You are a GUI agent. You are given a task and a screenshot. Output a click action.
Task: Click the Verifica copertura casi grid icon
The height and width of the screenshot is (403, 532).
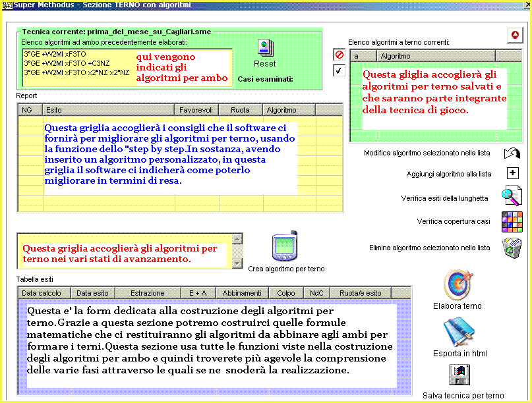point(512,222)
